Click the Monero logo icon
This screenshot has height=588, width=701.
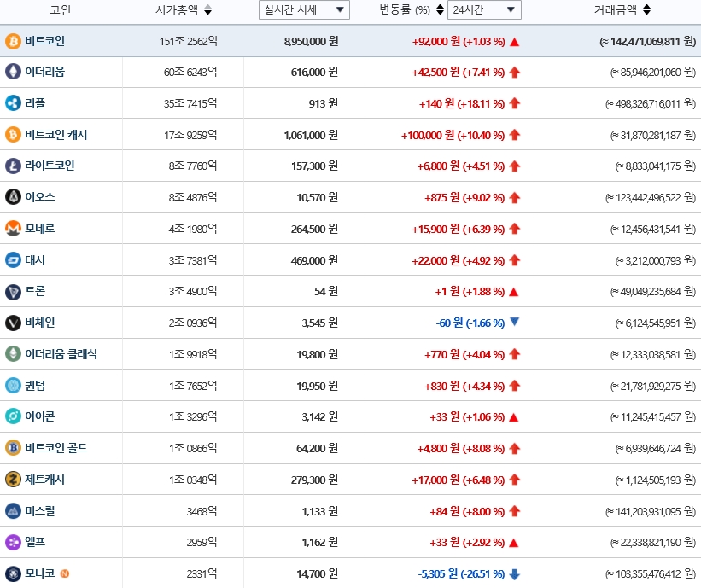[x=11, y=228]
